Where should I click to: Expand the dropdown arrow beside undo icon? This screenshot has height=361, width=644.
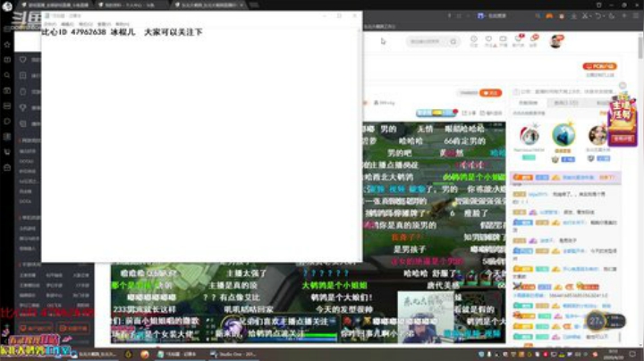tap(604, 15)
